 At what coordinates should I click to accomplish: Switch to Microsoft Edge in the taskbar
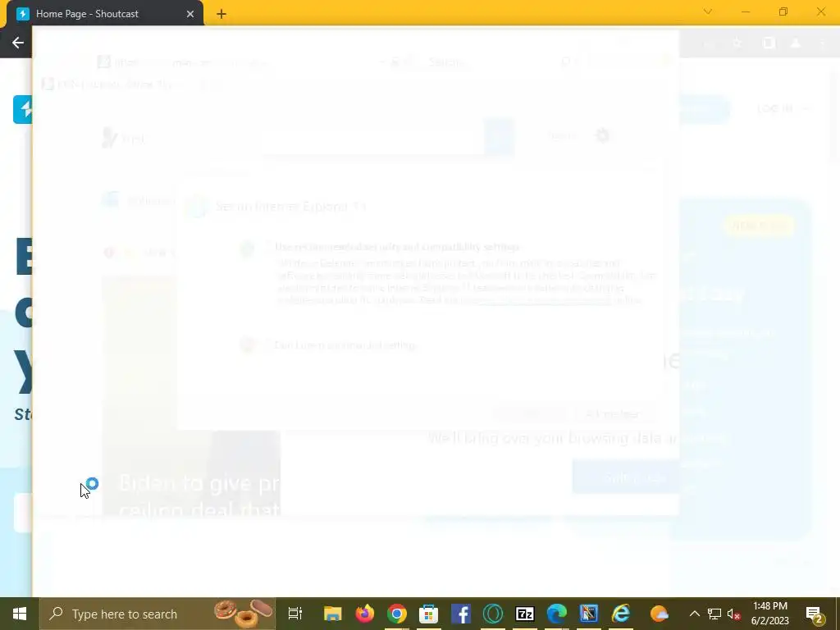[557, 614]
